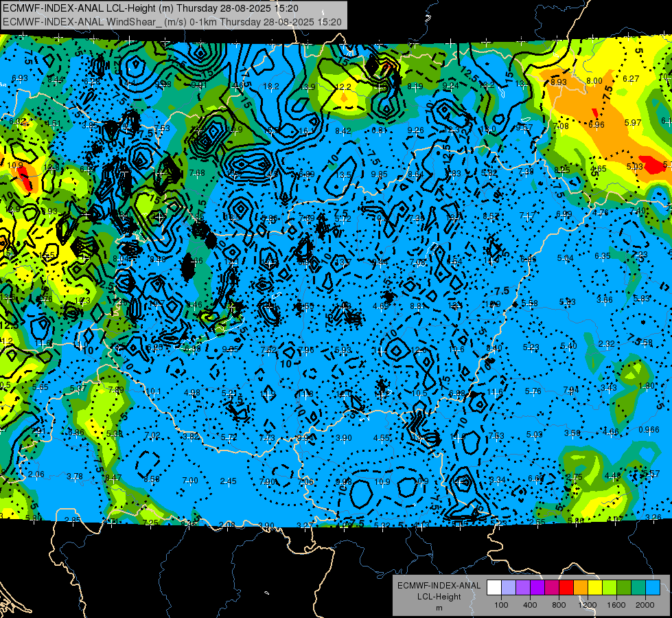Click the legend tick label 2000
The image size is (672, 618).
point(645,605)
